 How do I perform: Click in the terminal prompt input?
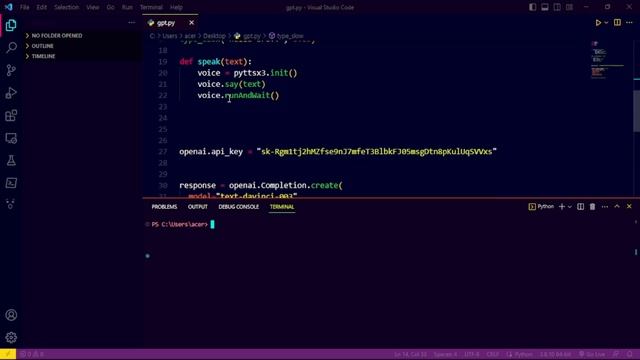point(212,224)
